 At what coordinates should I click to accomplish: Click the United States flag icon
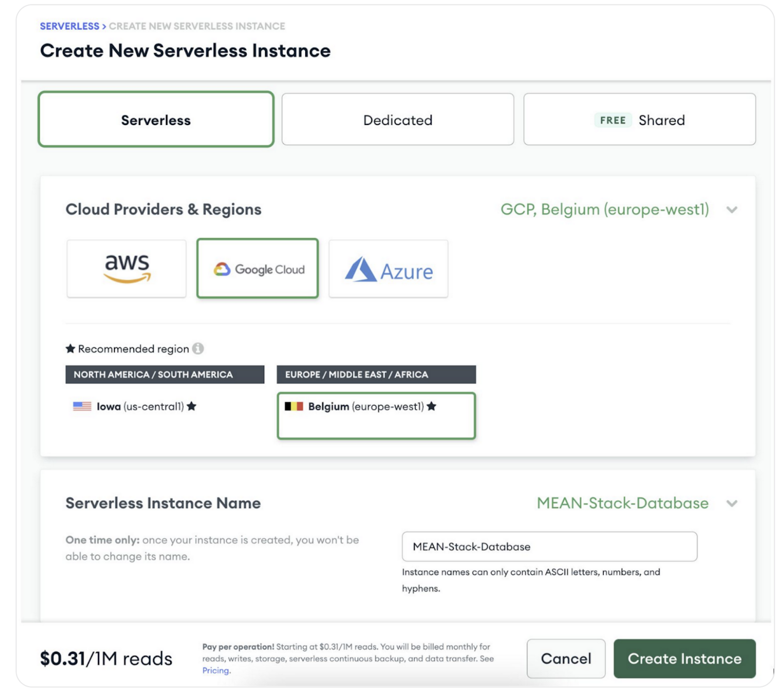82,406
